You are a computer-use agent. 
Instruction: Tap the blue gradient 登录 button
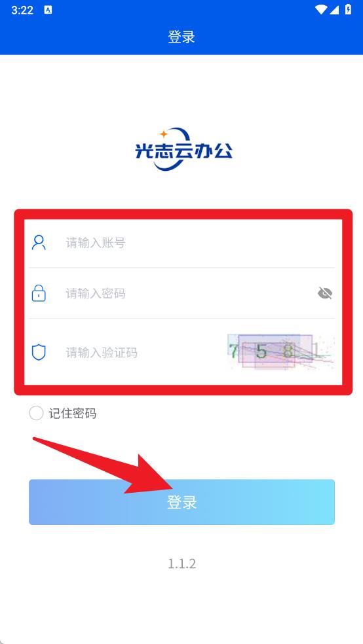point(181,502)
